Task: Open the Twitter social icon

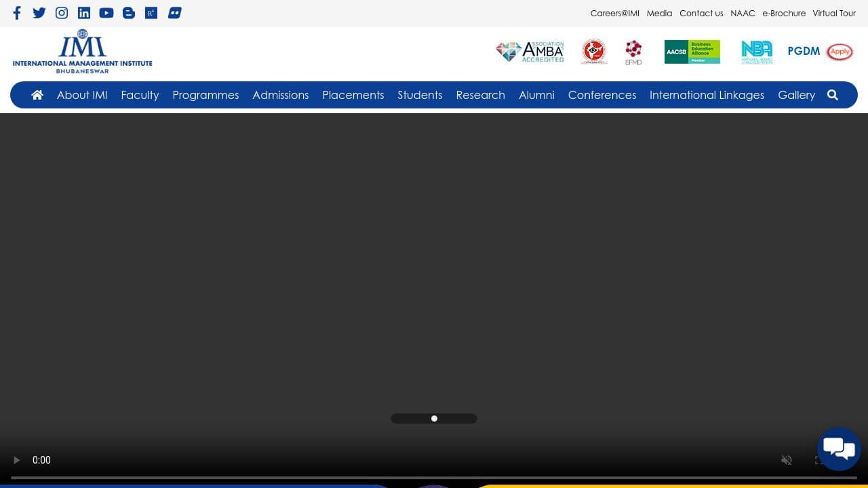Action: [x=39, y=13]
